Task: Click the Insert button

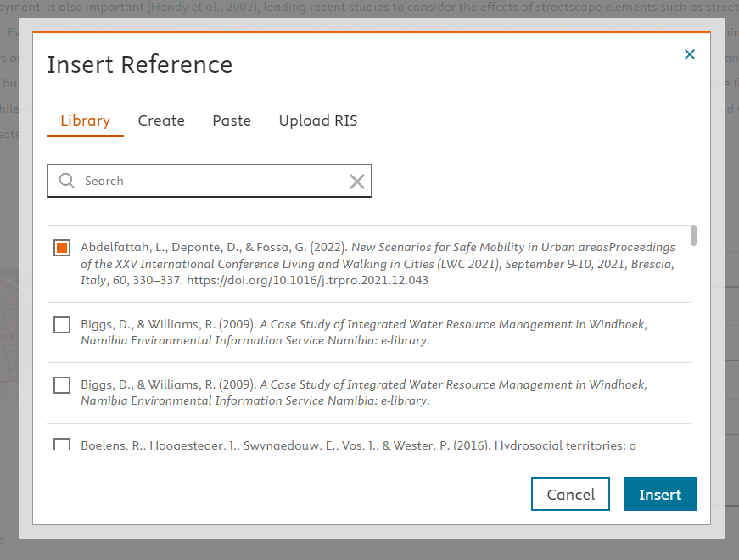Action: (659, 493)
